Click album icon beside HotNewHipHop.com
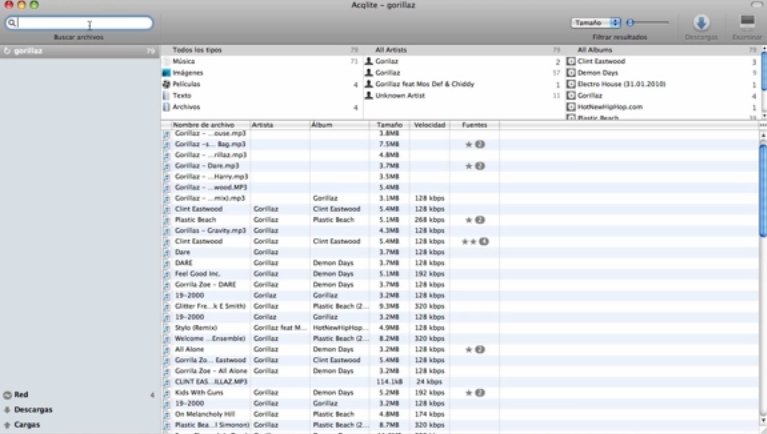The height and width of the screenshot is (434, 767). (x=571, y=107)
